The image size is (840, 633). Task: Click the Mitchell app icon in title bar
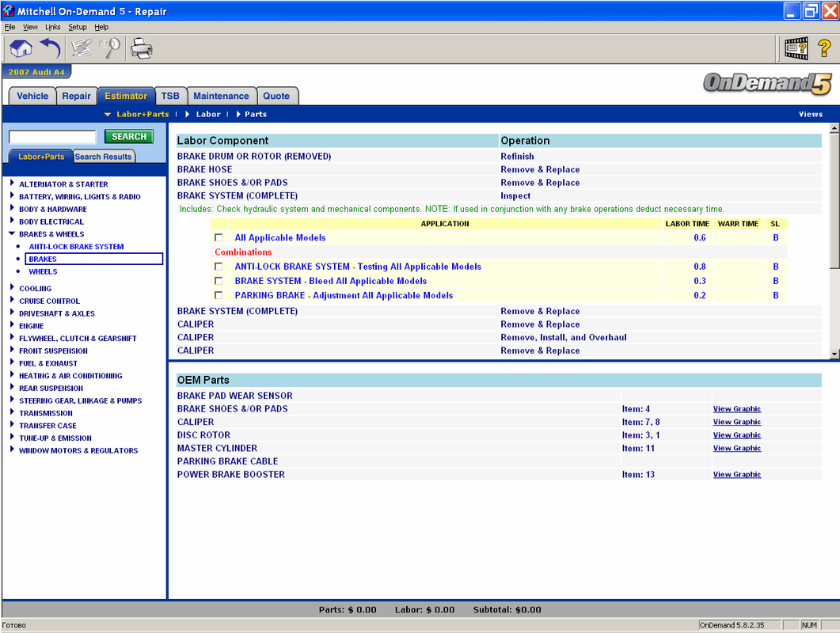[x=8, y=10]
